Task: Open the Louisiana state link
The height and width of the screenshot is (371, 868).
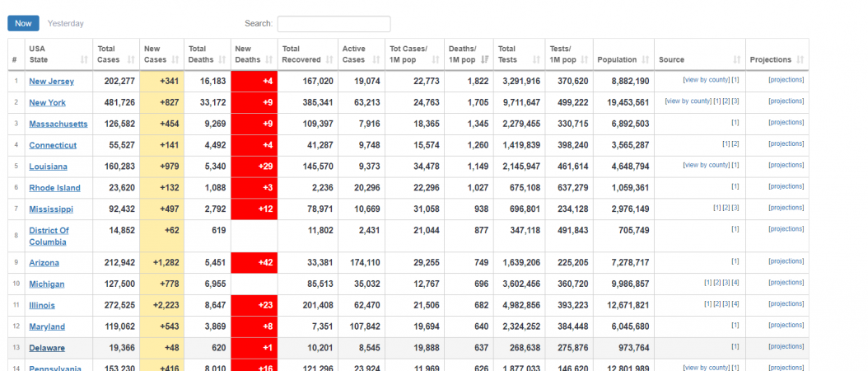Action: click(48, 167)
